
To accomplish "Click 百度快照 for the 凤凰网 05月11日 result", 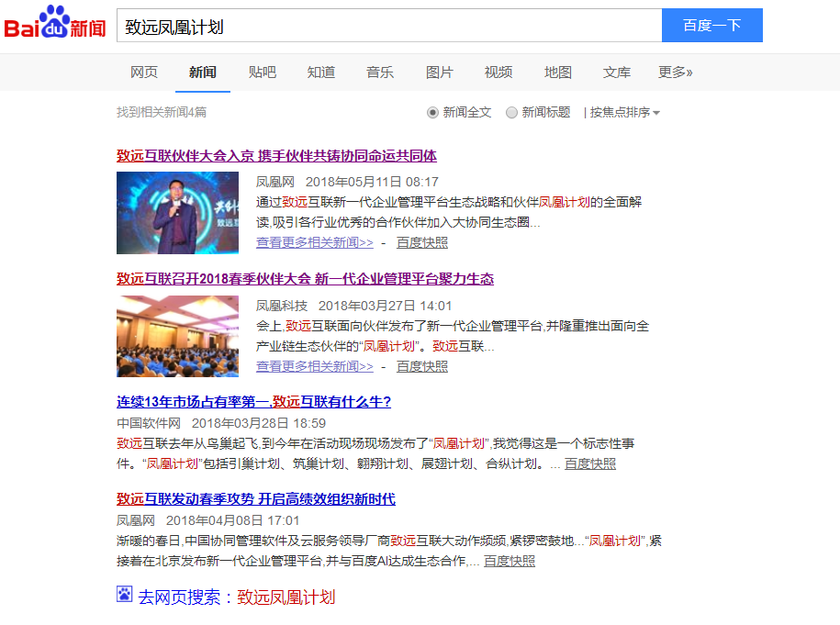I will [x=422, y=242].
